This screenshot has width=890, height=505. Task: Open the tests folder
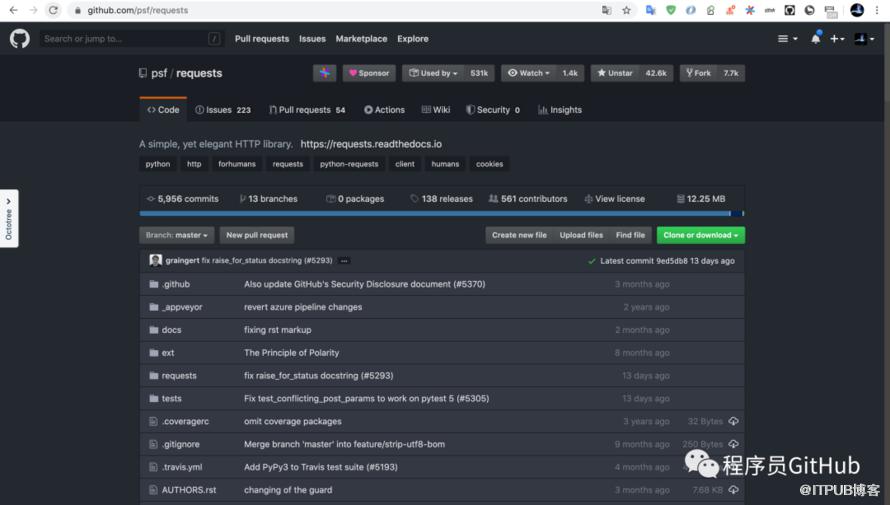pyautogui.click(x=171, y=398)
